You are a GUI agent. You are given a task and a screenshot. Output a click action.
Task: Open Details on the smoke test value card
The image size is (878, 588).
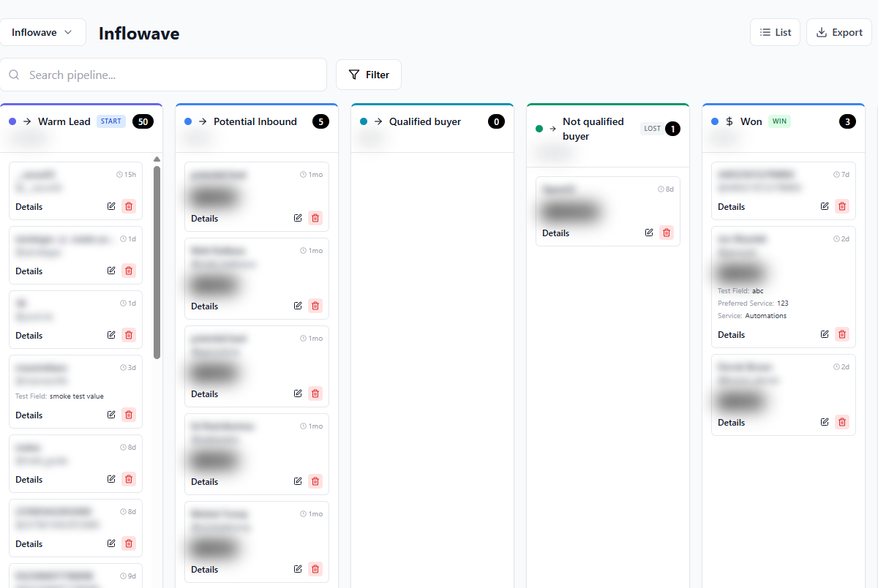29,415
